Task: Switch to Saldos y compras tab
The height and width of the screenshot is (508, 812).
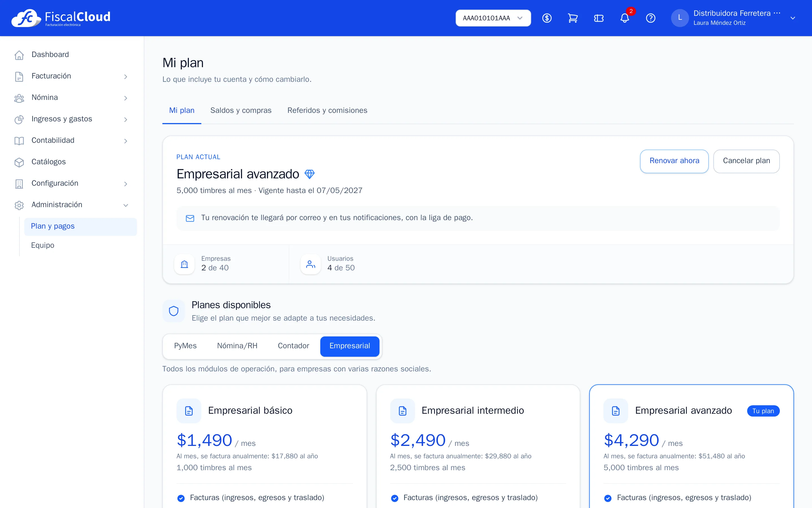Action: [x=240, y=111]
